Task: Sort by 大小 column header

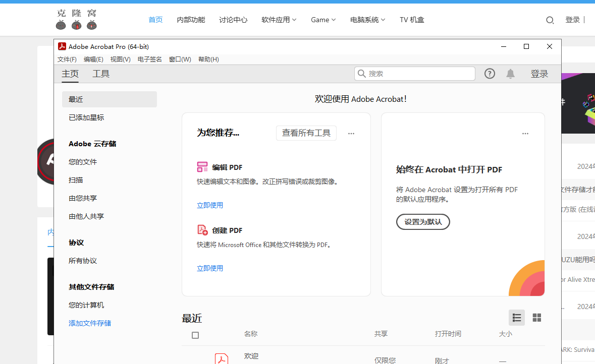Action: tap(506, 334)
